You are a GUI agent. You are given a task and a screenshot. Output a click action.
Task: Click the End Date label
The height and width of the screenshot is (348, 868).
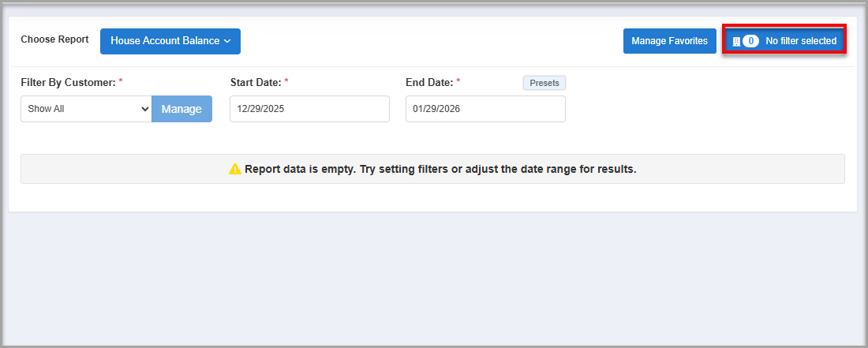[428, 82]
